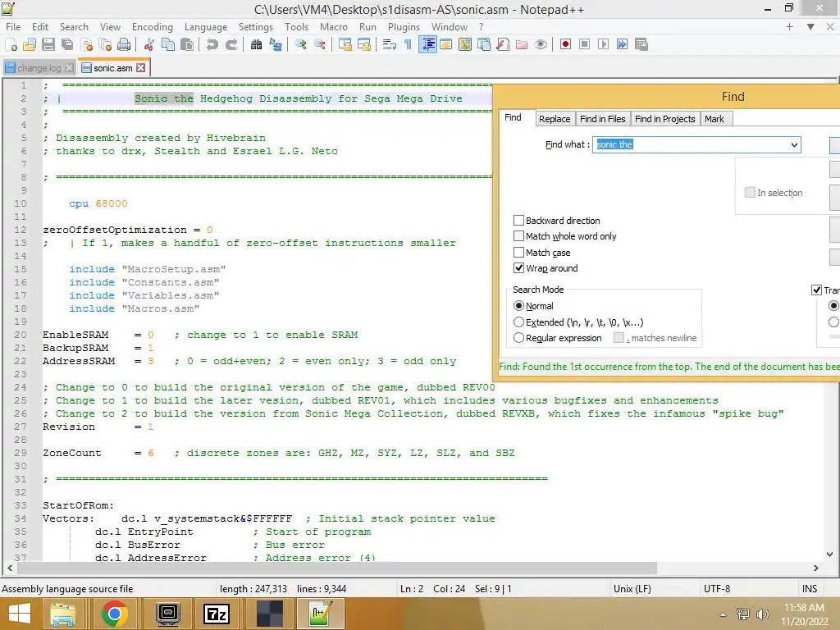Click the Paste toolbar icon
The image size is (840, 630).
point(187,44)
